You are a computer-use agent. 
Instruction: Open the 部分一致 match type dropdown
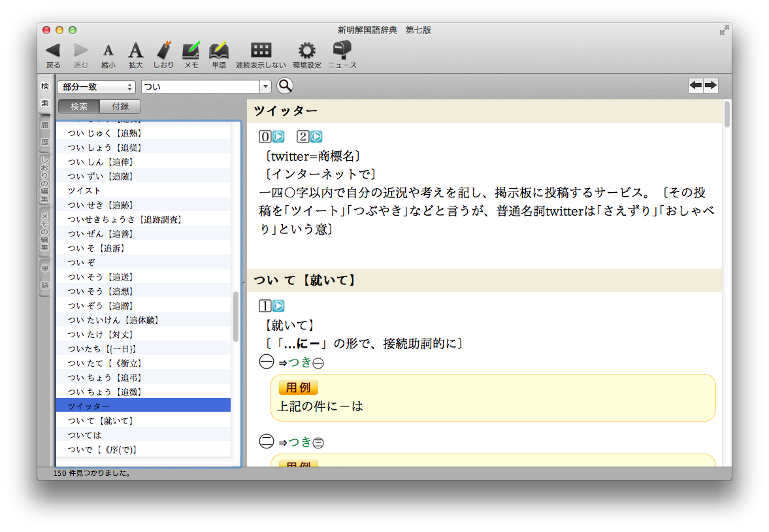click(96, 87)
